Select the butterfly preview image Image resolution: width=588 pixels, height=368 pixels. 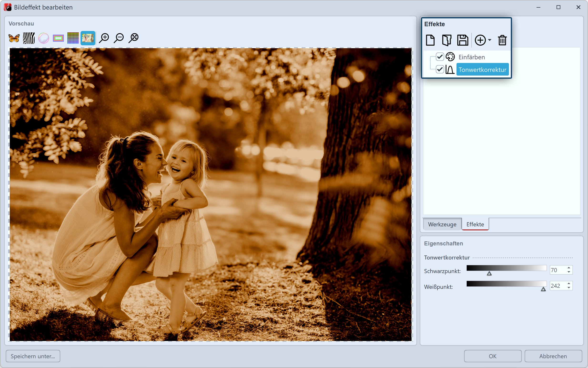(x=14, y=38)
